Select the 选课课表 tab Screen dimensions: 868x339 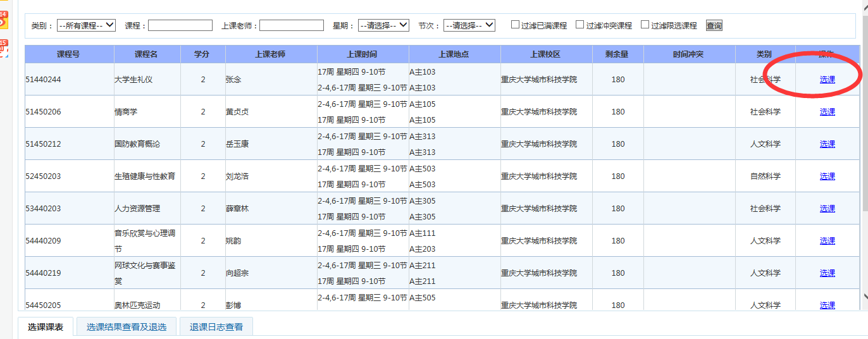click(x=46, y=327)
